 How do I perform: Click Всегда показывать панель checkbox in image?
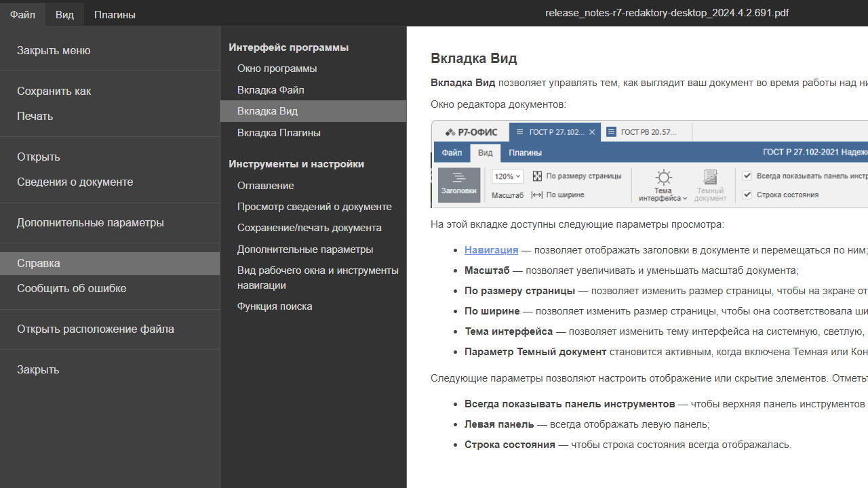click(747, 176)
